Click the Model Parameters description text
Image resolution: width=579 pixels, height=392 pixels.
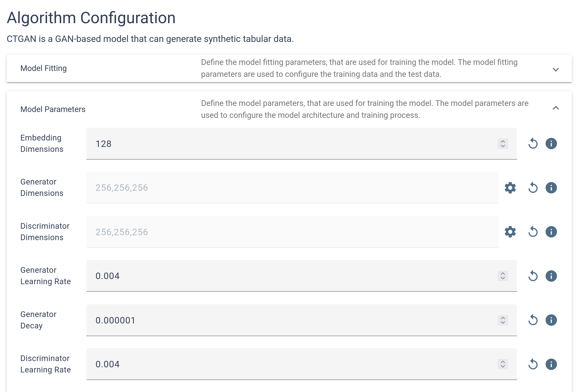click(365, 109)
